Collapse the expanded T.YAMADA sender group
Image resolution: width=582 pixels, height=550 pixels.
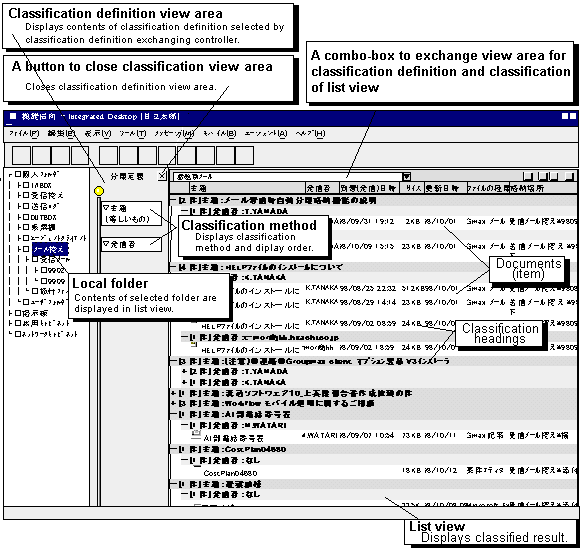point(184,211)
